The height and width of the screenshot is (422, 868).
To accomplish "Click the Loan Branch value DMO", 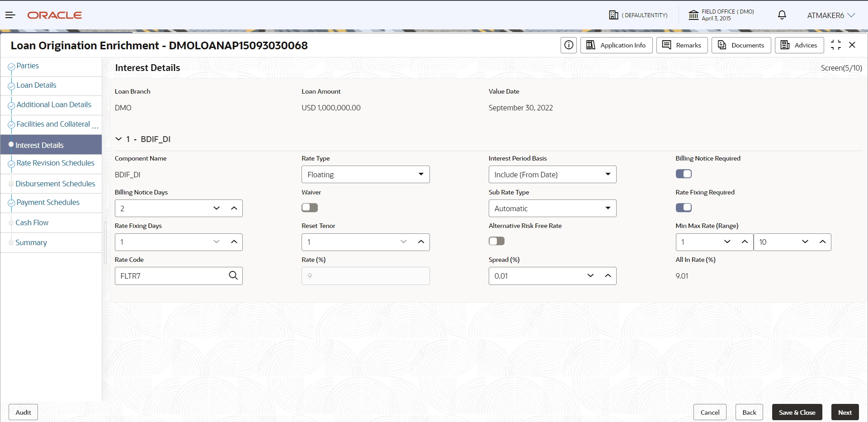I will pyautogui.click(x=123, y=108).
